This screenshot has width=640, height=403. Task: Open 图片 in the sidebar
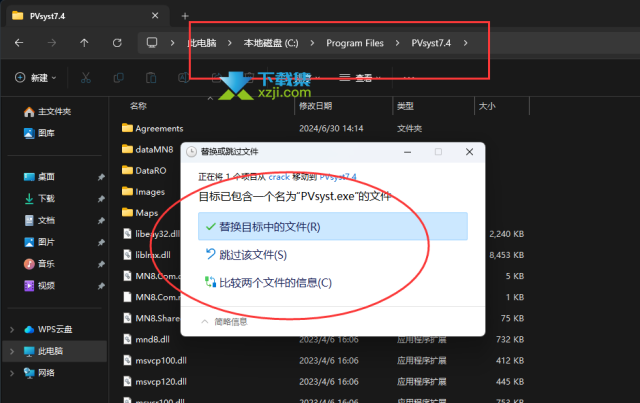click(39, 242)
